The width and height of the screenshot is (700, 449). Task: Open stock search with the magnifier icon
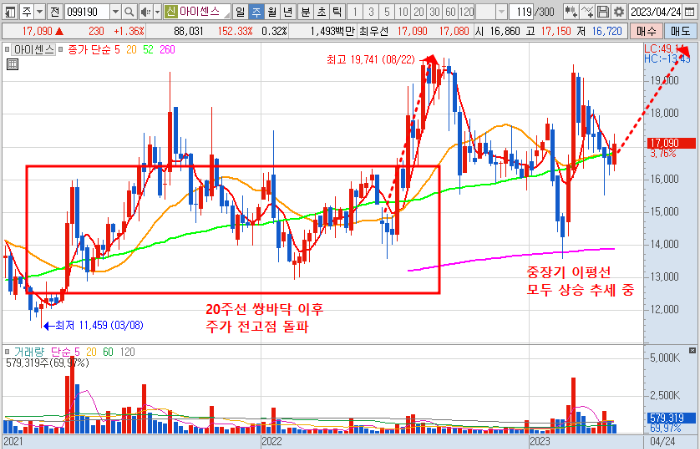(129, 12)
